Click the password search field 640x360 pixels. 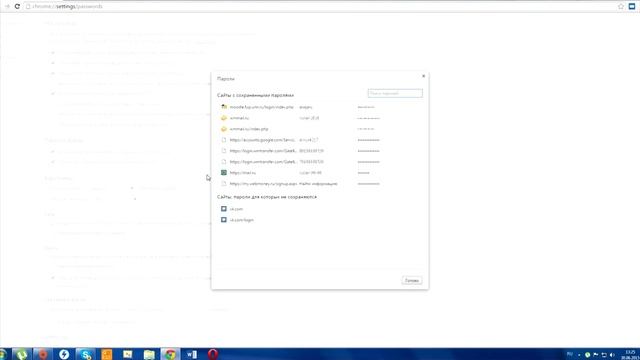(x=395, y=93)
